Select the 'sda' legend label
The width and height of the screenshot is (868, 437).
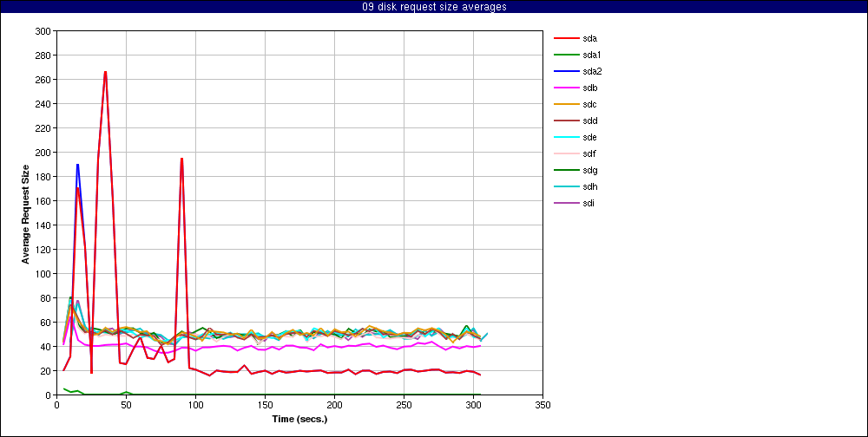point(589,39)
